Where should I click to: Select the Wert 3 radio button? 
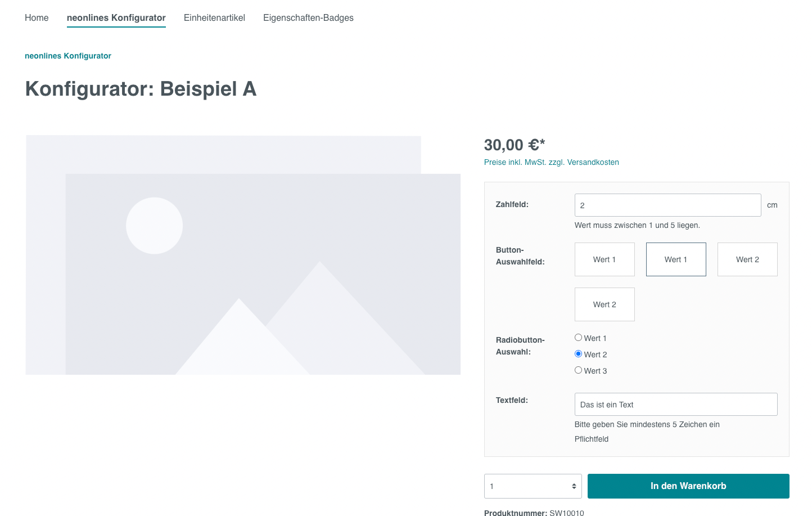tap(578, 370)
